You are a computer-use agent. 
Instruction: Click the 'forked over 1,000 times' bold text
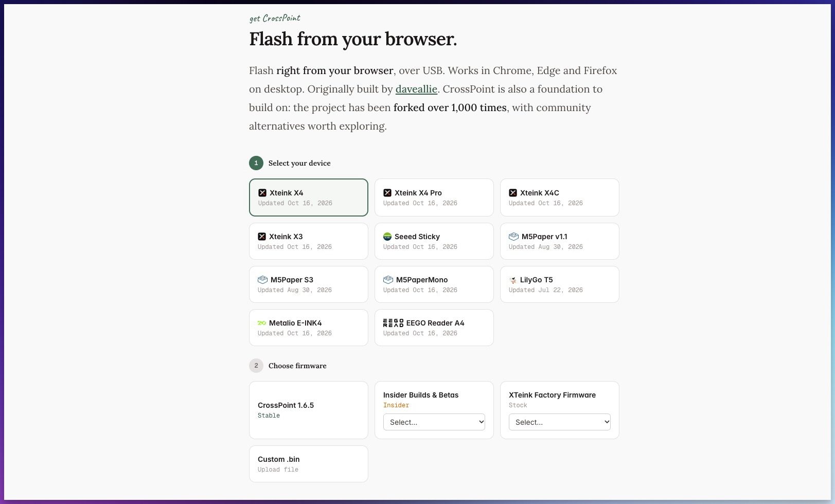coord(450,107)
